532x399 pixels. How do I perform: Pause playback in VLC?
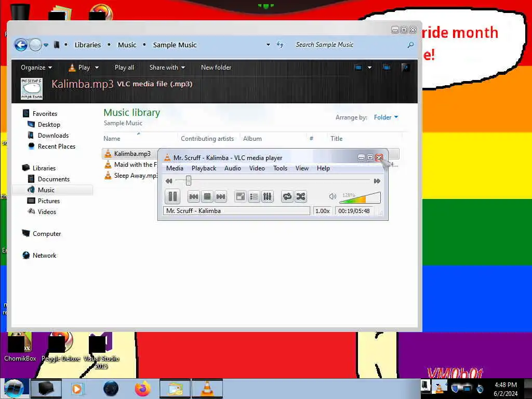point(172,196)
